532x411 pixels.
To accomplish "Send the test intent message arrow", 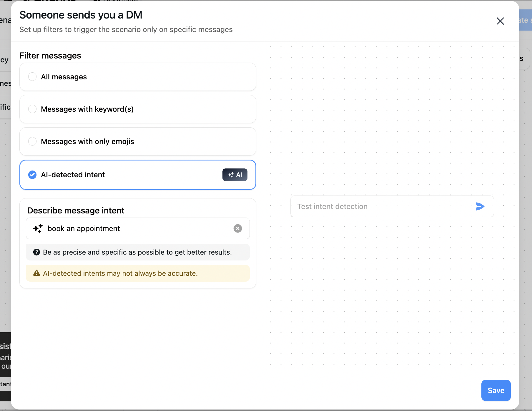I will click(480, 206).
